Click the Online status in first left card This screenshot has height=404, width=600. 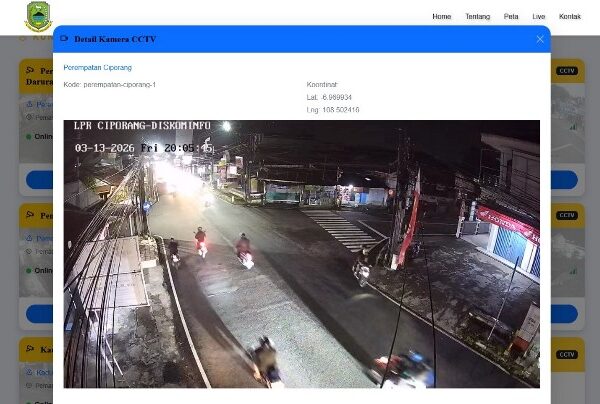42,137
